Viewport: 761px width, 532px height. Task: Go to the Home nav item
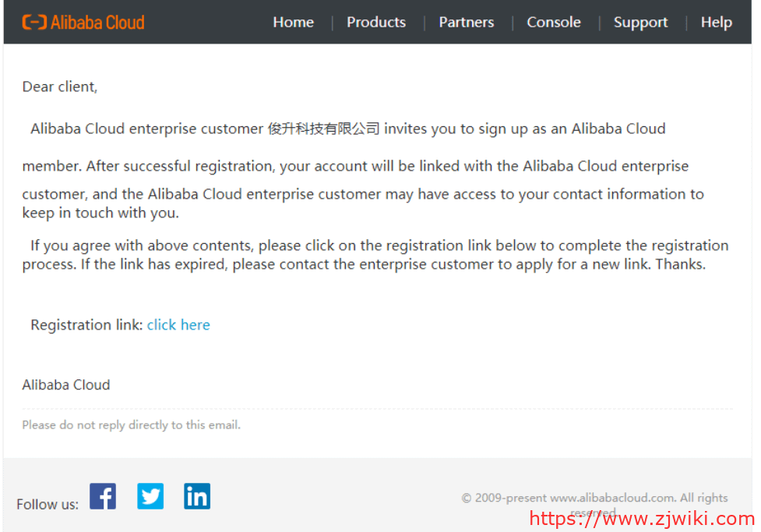tap(293, 22)
